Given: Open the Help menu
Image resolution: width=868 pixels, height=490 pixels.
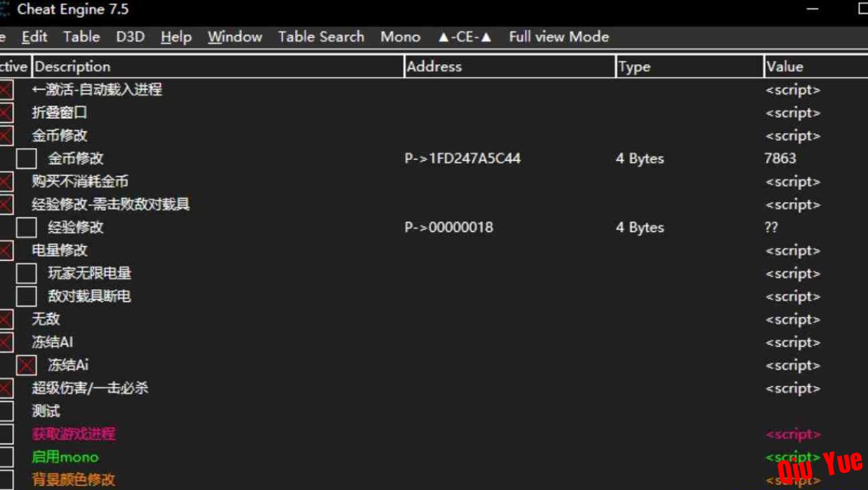Looking at the screenshot, I should pos(176,37).
